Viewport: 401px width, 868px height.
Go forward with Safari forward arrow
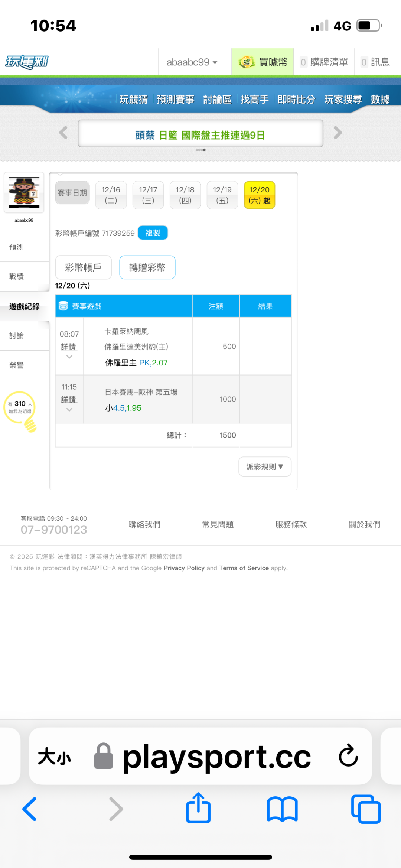click(116, 809)
